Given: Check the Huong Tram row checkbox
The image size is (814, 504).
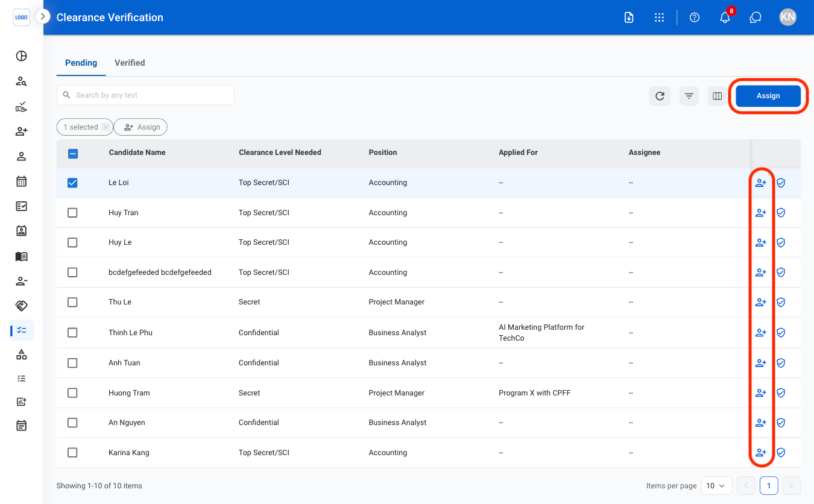Looking at the screenshot, I should coord(72,393).
